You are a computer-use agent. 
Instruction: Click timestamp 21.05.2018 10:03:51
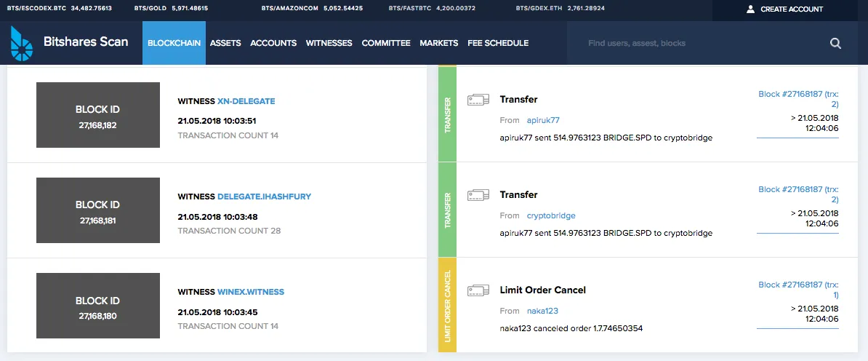click(217, 122)
